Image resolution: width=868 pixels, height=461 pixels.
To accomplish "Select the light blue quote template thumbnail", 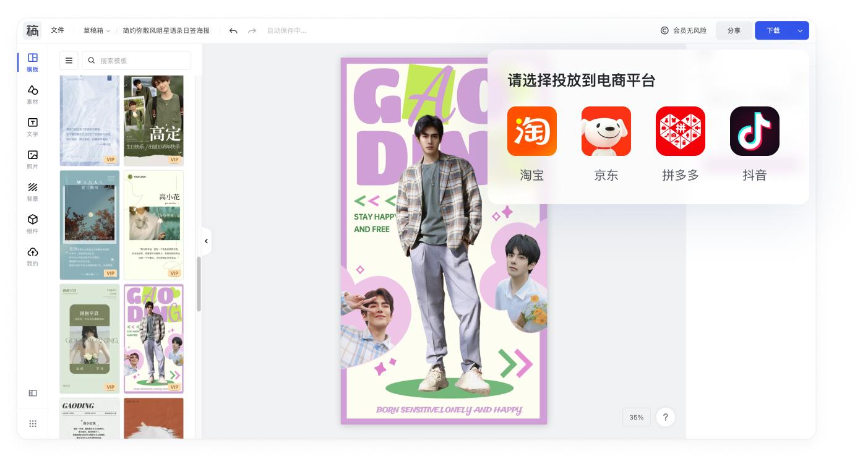I will pos(90,121).
